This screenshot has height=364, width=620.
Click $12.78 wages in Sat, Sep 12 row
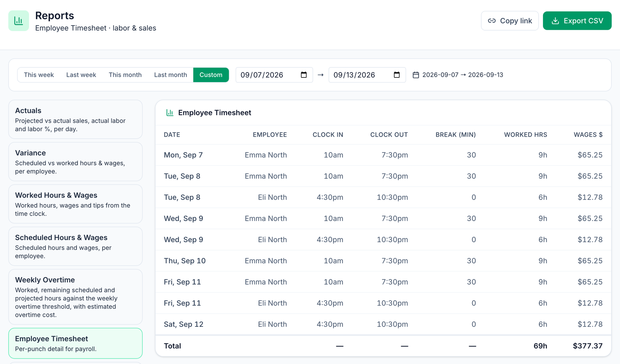[x=590, y=324]
